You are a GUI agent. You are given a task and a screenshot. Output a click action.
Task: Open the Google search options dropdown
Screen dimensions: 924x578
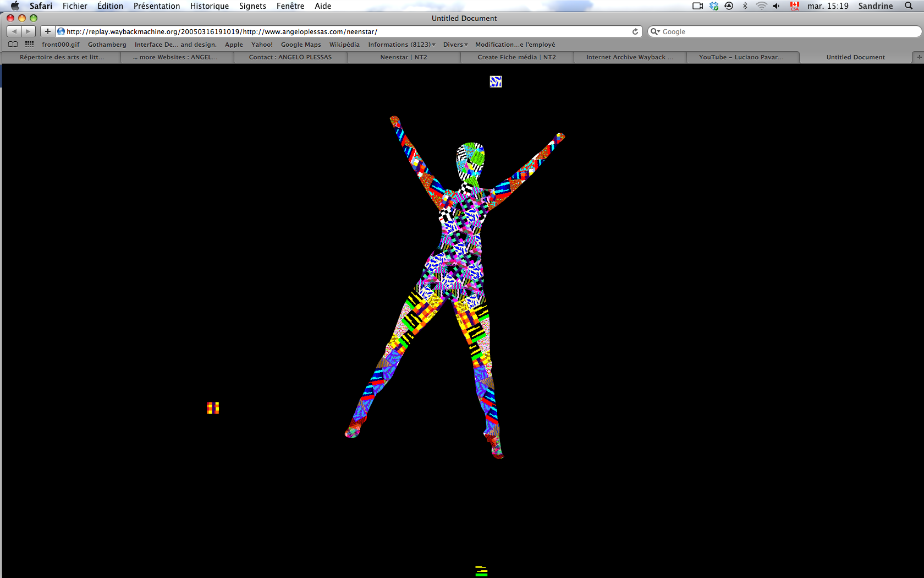(655, 32)
